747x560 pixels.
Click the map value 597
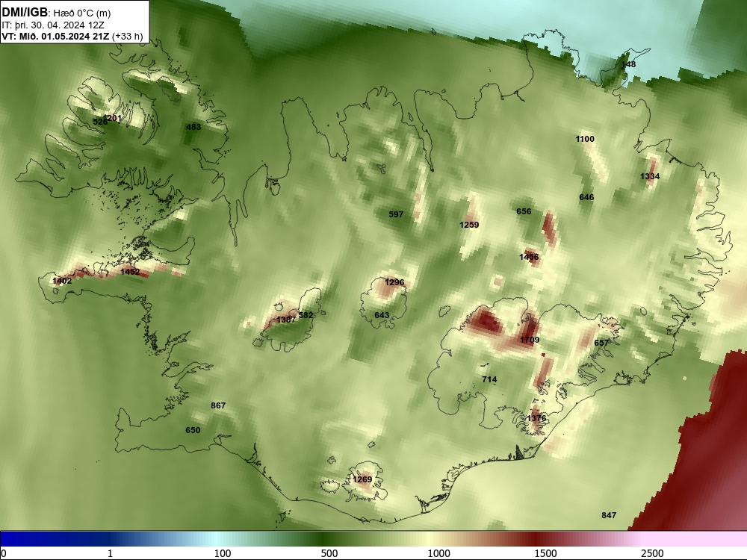tap(396, 214)
